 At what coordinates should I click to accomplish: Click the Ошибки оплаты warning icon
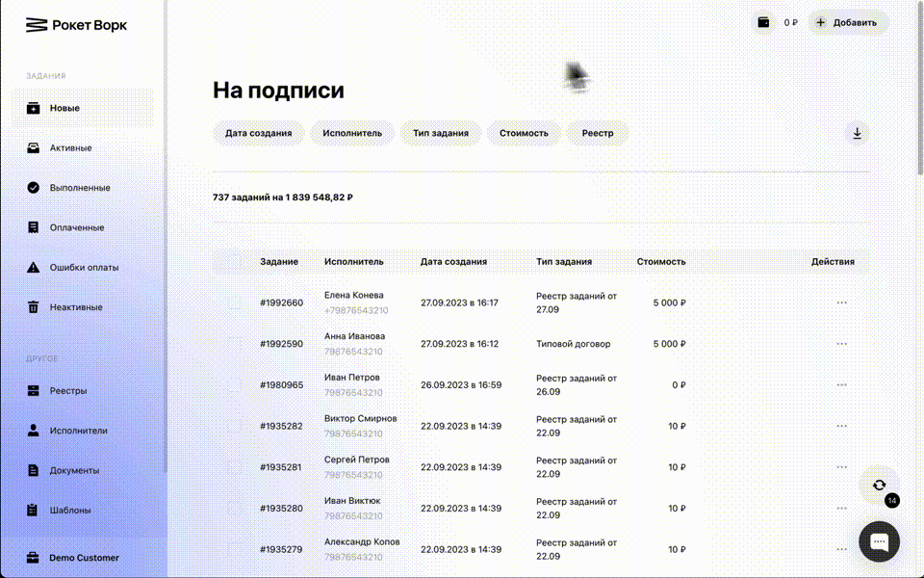(x=33, y=267)
